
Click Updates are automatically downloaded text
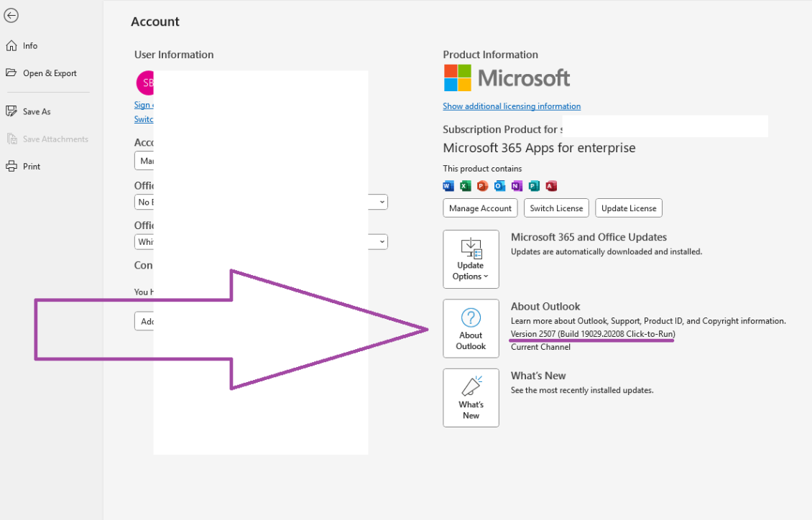click(606, 251)
